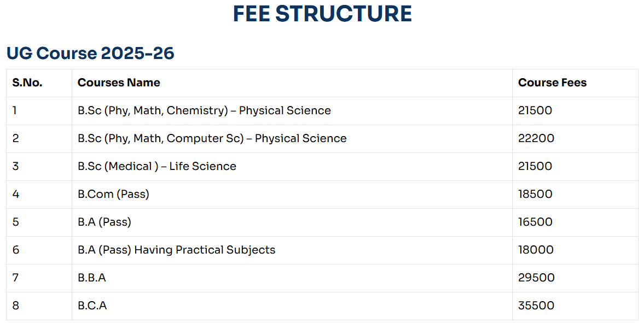Click the UG Course 2025-26 heading
This screenshot has width=644, height=323.
pos(90,53)
